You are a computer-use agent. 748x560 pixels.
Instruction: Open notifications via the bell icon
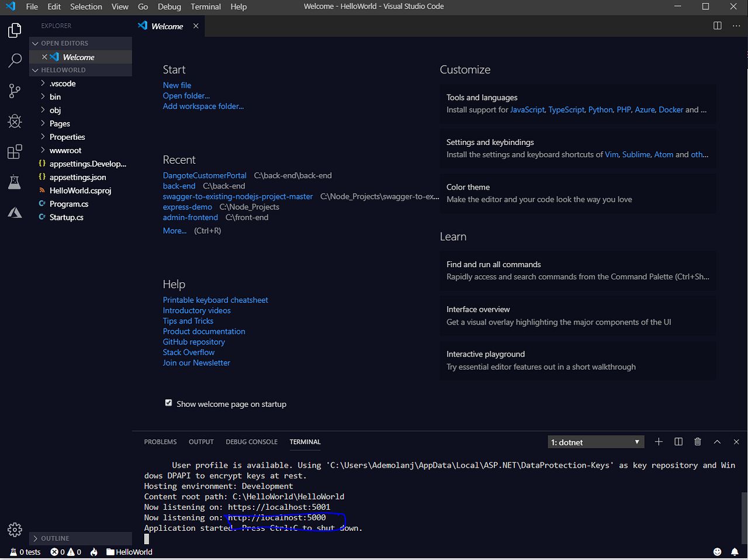pyautogui.click(x=735, y=551)
